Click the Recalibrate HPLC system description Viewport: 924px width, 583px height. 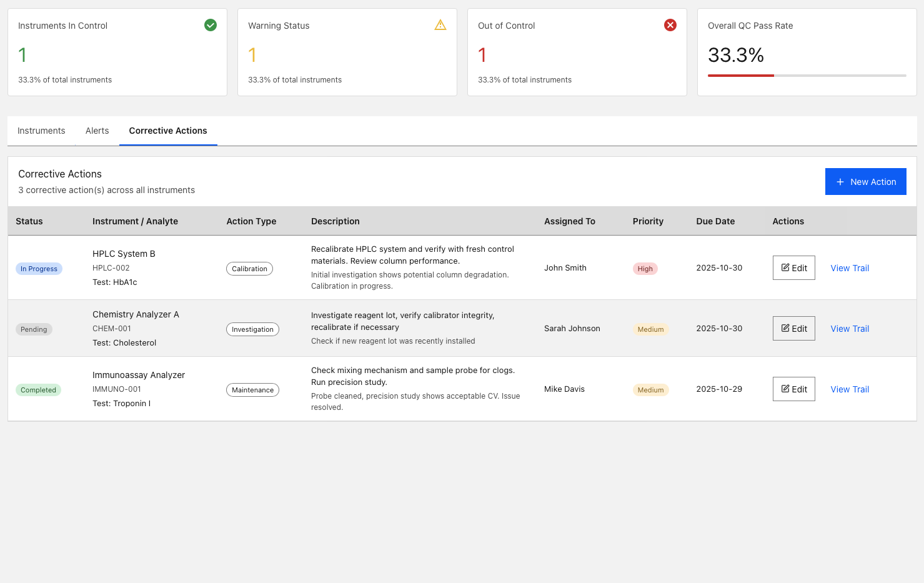pos(412,255)
